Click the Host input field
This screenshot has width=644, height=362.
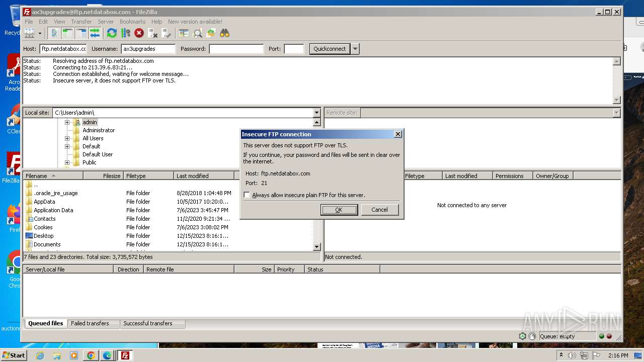click(63, 49)
